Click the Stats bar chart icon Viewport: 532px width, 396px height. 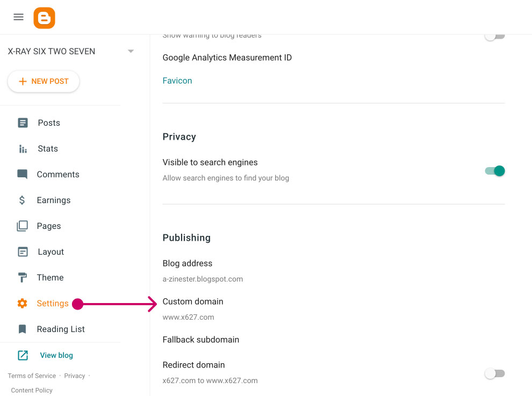pyautogui.click(x=23, y=149)
